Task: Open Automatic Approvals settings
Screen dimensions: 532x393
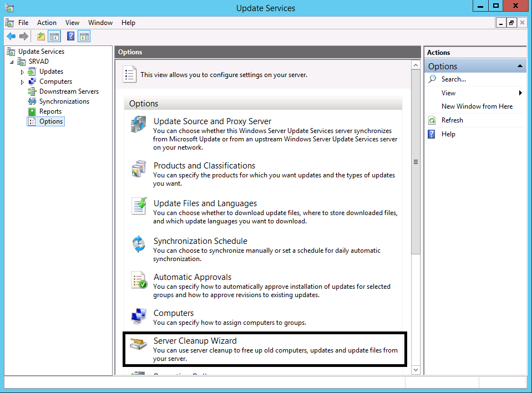Action: click(192, 277)
